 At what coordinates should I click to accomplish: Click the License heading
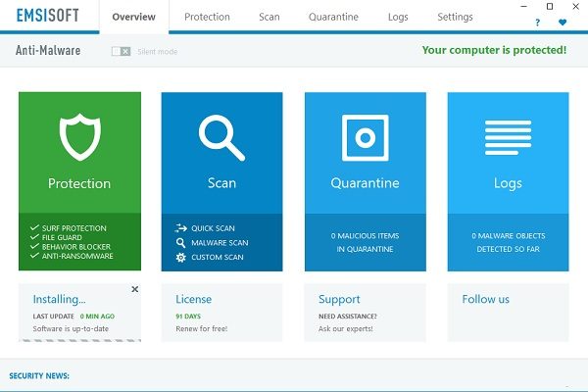point(193,299)
